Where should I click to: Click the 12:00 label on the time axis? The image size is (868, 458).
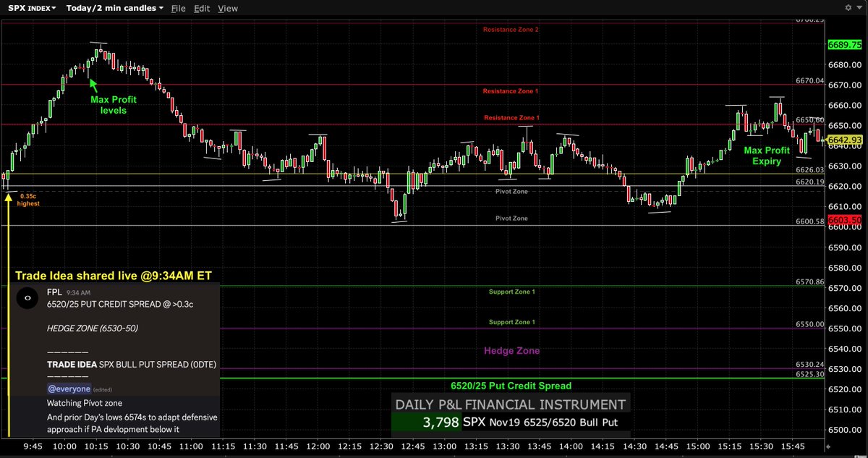click(x=318, y=446)
